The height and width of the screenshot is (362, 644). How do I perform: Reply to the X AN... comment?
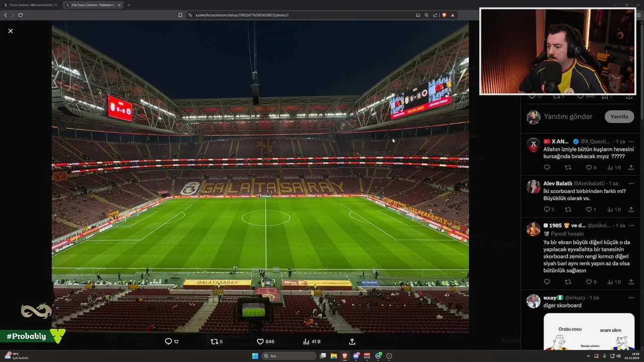pyautogui.click(x=547, y=167)
